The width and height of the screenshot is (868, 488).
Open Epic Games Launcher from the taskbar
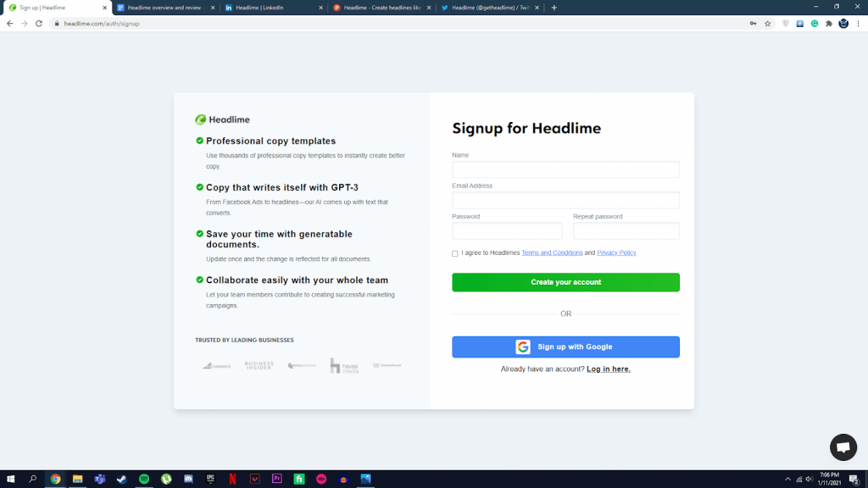click(x=210, y=480)
